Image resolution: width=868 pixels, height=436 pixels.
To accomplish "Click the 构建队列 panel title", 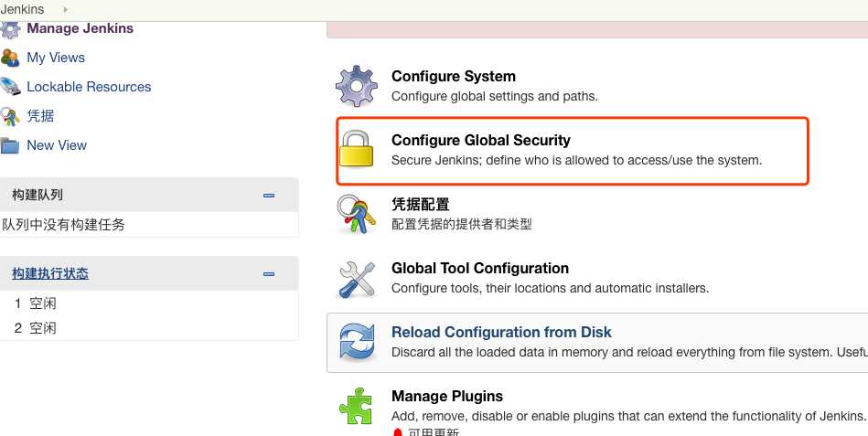I will click(38, 196).
